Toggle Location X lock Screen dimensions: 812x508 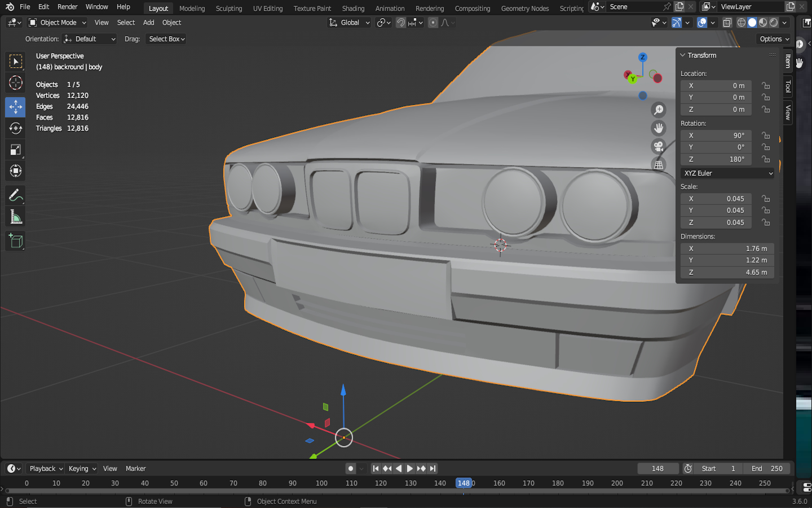(x=766, y=86)
